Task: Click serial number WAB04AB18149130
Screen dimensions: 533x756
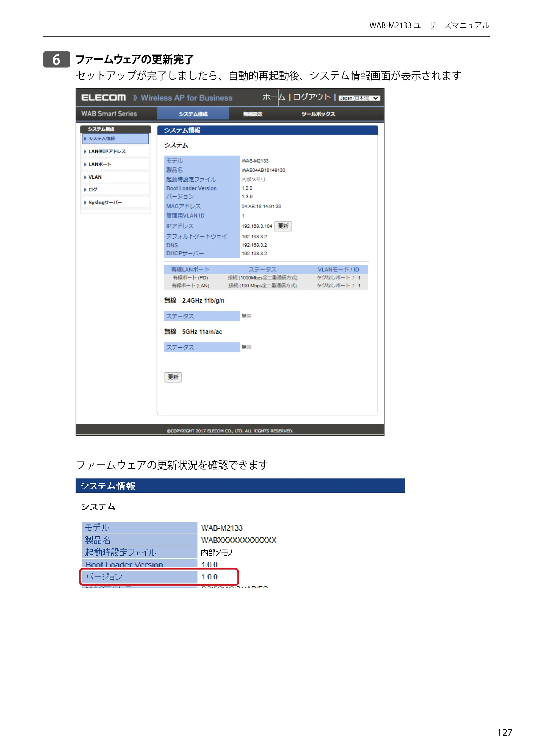Action: [263, 170]
